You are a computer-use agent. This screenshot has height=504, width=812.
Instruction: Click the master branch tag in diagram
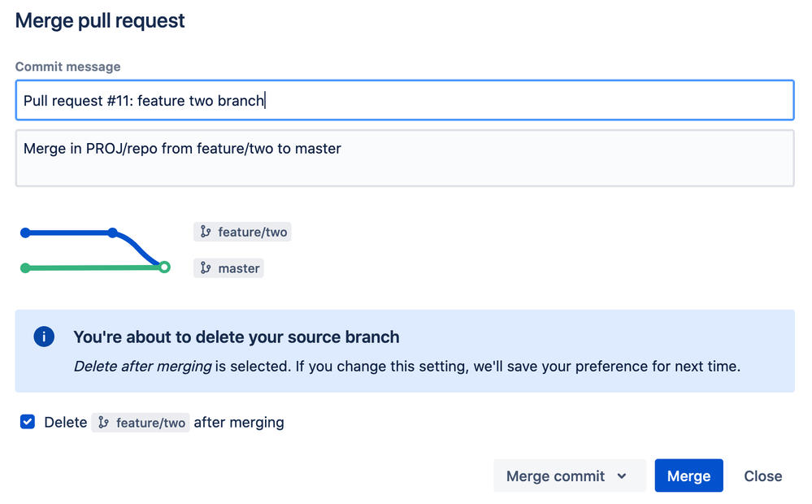click(229, 268)
